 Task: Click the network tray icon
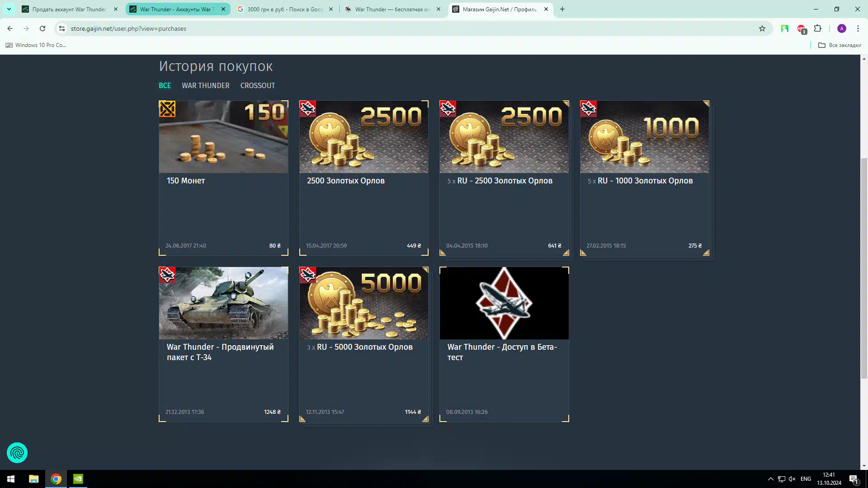click(x=781, y=479)
